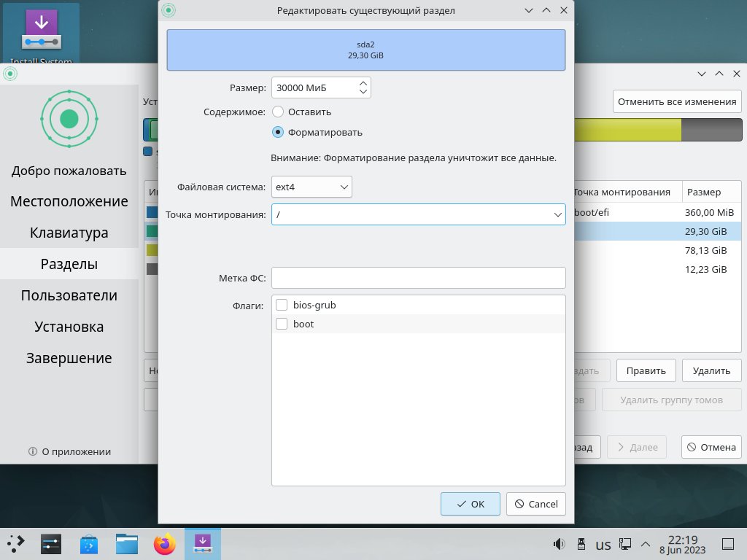Image resolution: width=747 pixels, height=560 pixels.
Task: Close the edit partition dialog
Action: pos(564,10)
